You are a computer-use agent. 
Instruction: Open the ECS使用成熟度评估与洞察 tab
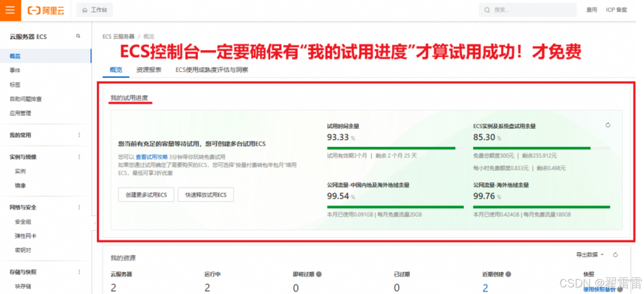coord(212,70)
